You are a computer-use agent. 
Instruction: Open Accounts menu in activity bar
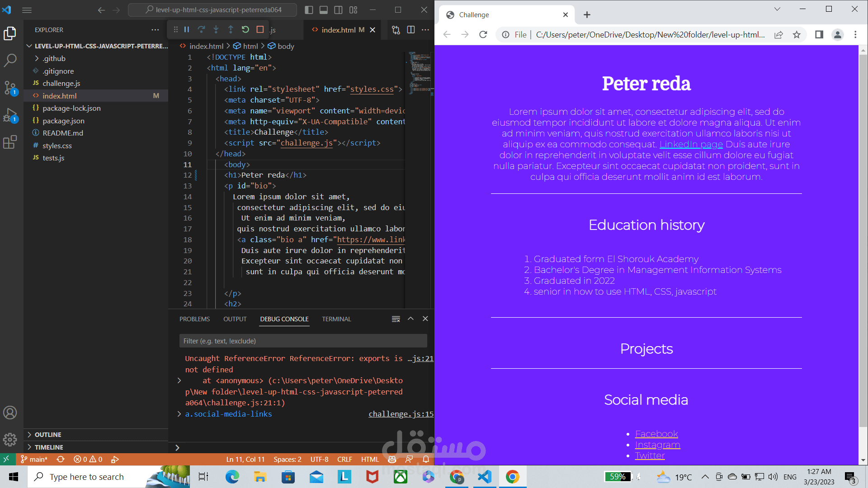click(x=10, y=413)
